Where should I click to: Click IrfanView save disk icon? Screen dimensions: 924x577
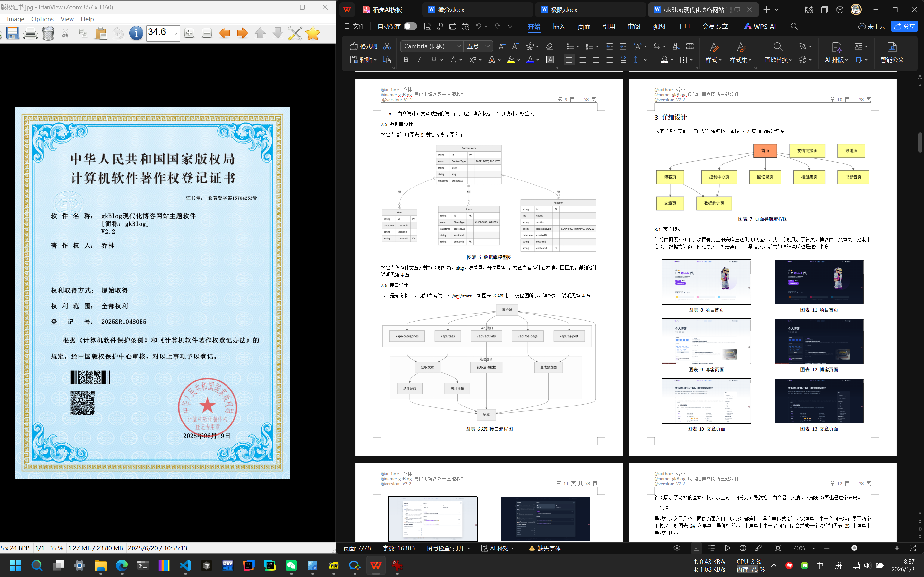pyautogui.click(x=13, y=34)
